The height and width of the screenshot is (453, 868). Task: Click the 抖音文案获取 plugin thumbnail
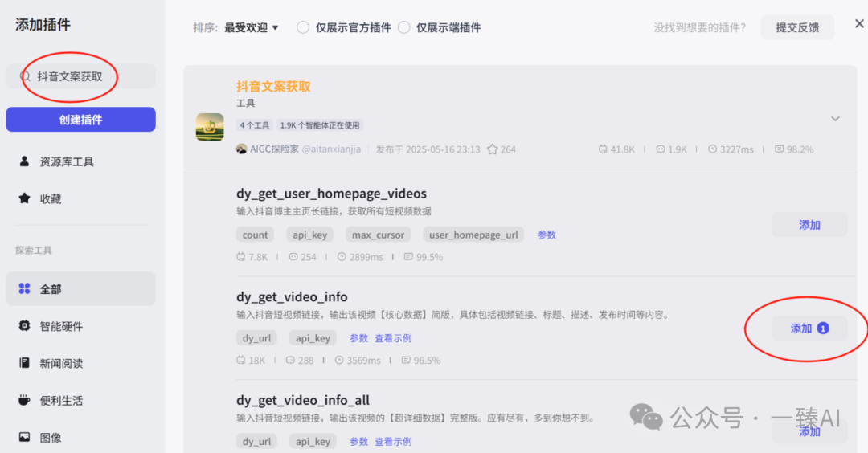click(x=210, y=127)
